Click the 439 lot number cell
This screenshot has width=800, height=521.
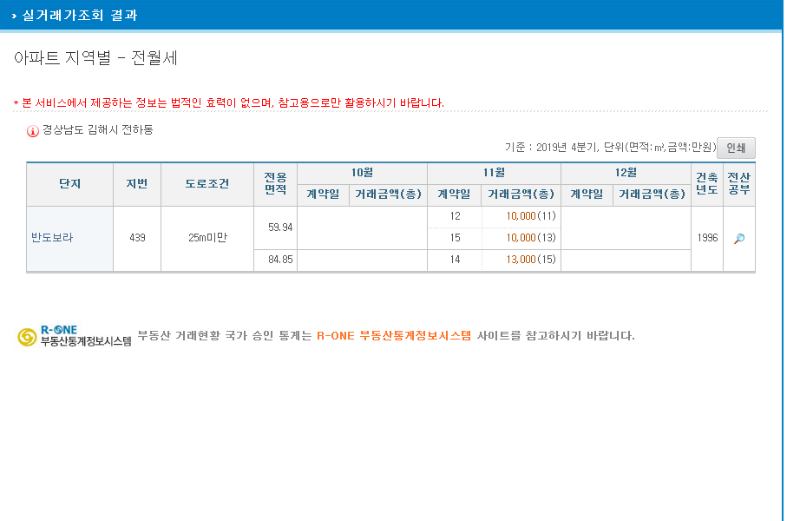137,238
